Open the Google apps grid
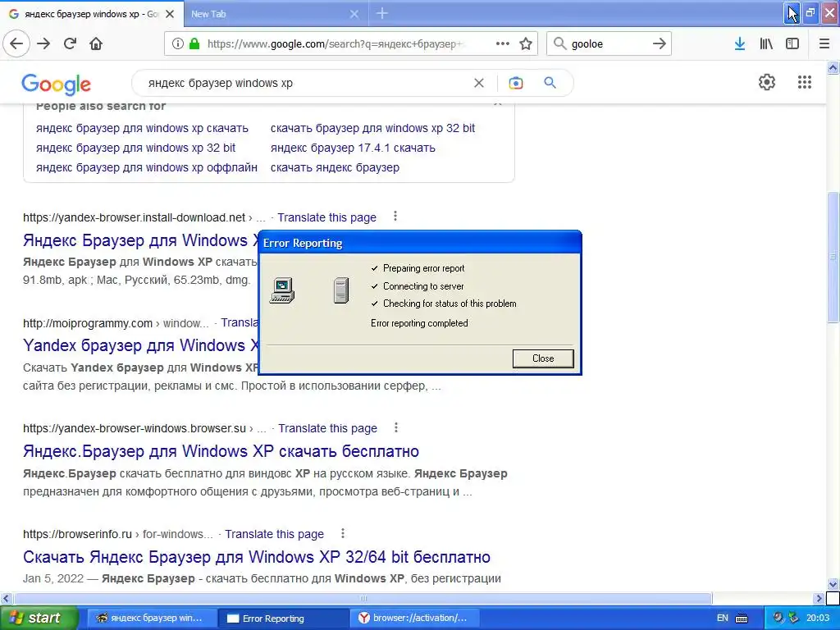The image size is (840, 630). point(805,82)
